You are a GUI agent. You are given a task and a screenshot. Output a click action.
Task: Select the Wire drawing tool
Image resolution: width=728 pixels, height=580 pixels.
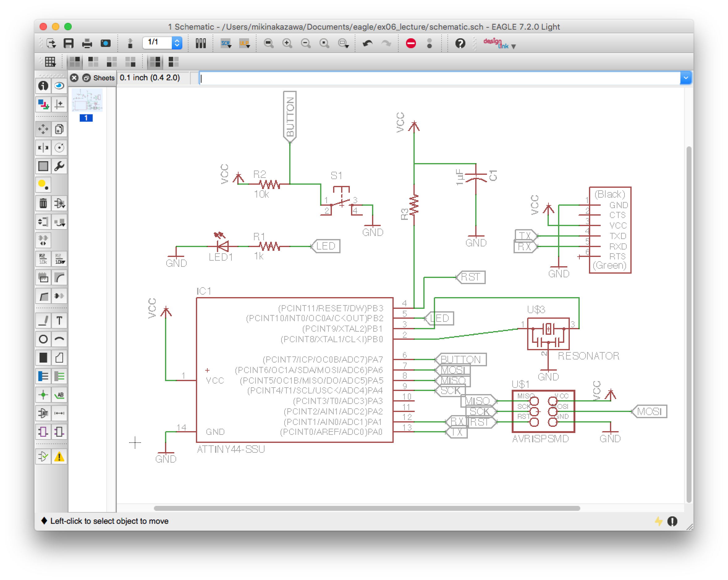(x=43, y=321)
